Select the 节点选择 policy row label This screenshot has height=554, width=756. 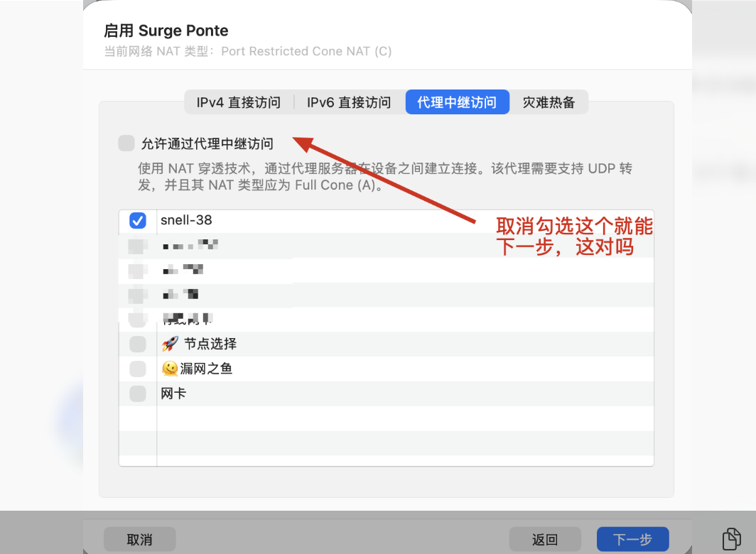[210, 344]
